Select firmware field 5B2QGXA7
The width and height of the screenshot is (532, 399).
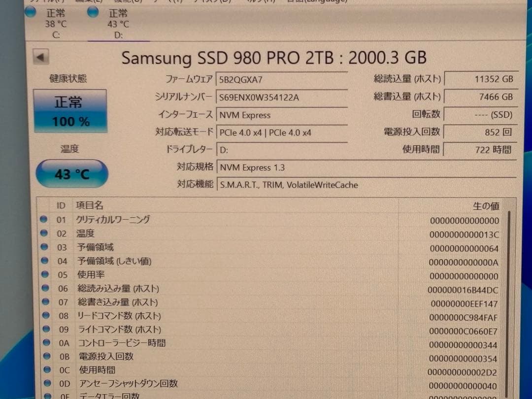pyautogui.click(x=282, y=80)
